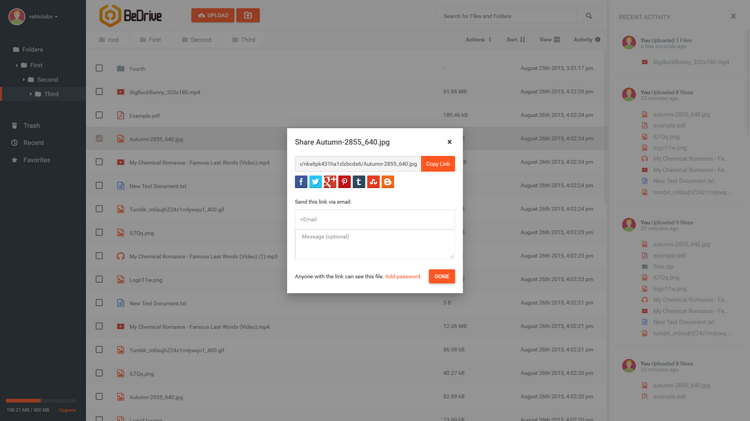This screenshot has height=421, width=750.
Task: Click the Example.pdf file icon
Action: click(x=121, y=115)
